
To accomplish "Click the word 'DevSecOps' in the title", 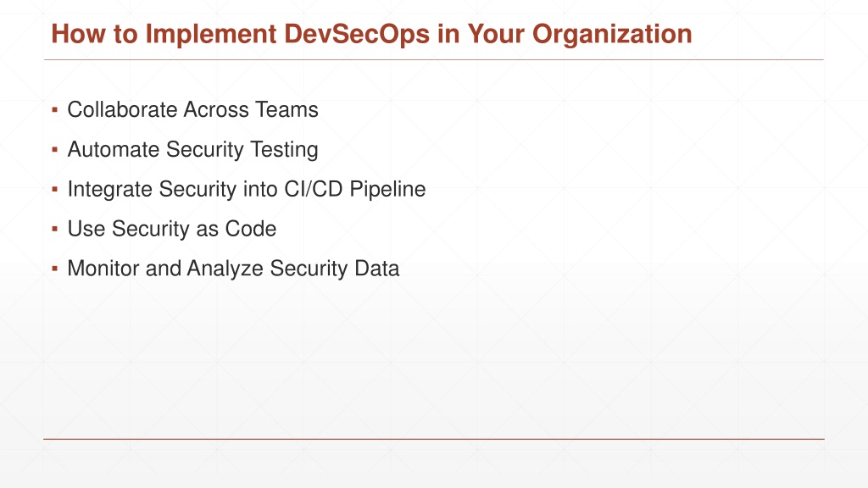I will [357, 34].
